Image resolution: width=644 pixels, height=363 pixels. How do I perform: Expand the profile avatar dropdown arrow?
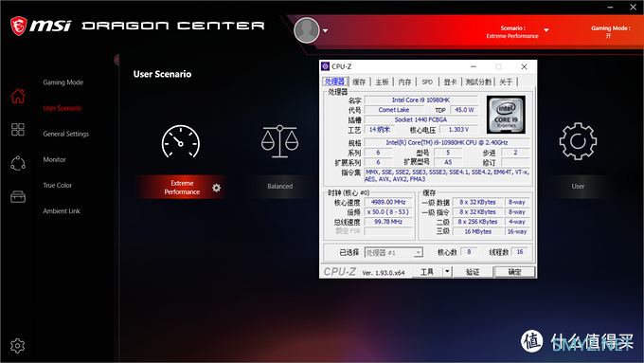click(x=325, y=31)
